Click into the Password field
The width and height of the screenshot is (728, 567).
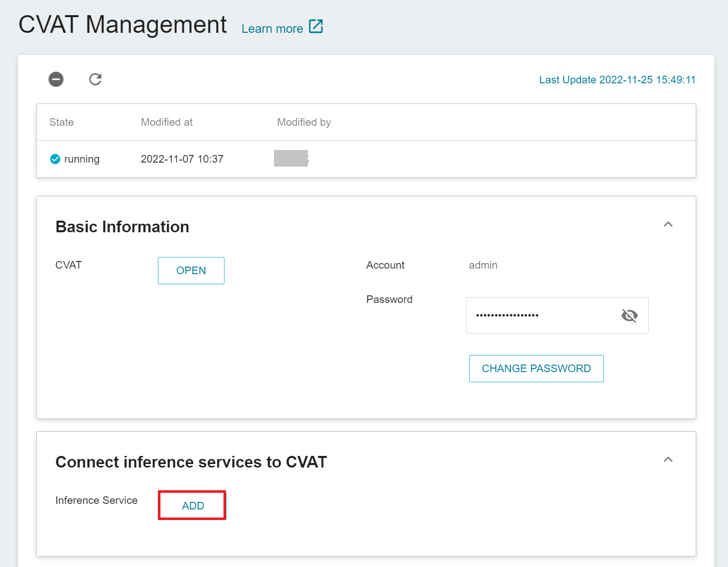[x=557, y=316]
